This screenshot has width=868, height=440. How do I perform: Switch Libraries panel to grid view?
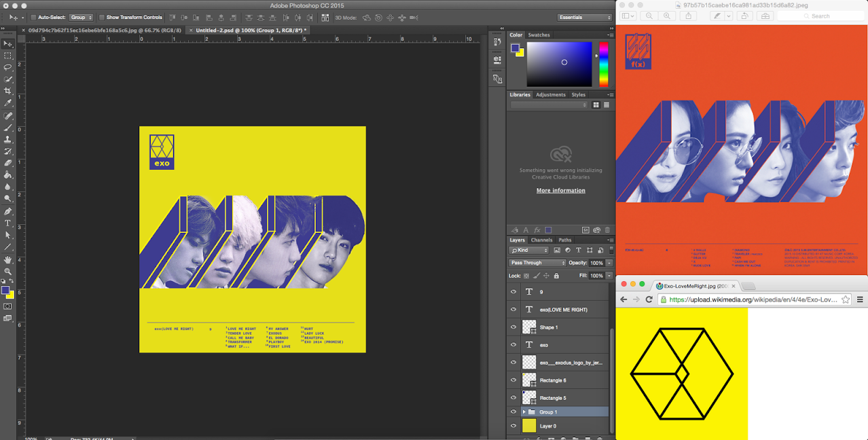pos(596,105)
